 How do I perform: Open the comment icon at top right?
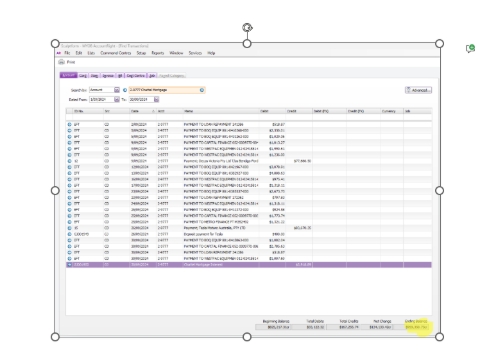click(x=470, y=49)
